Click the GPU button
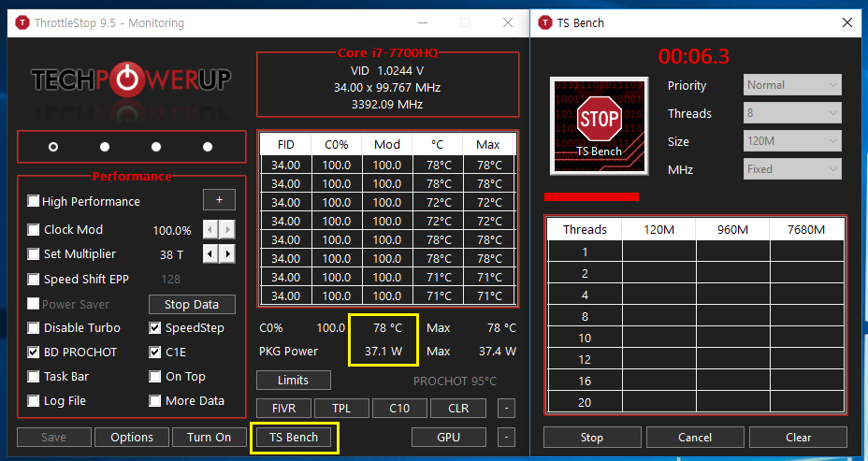 tap(449, 438)
